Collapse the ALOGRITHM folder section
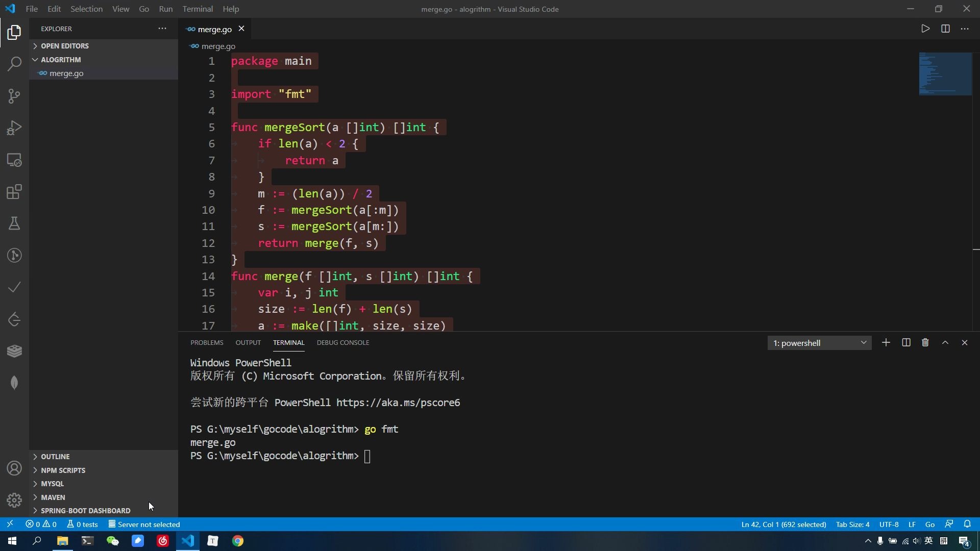The image size is (980, 551). pyautogui.click(x=61, y=60)
